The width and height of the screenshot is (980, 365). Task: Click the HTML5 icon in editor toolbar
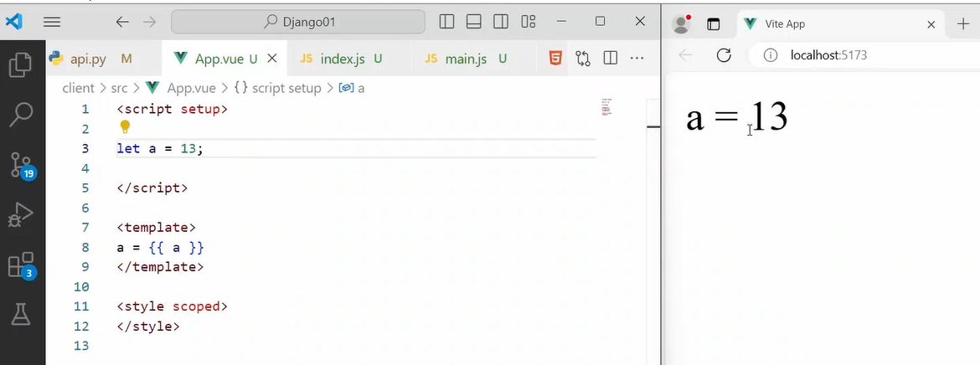tap(555, 59)
